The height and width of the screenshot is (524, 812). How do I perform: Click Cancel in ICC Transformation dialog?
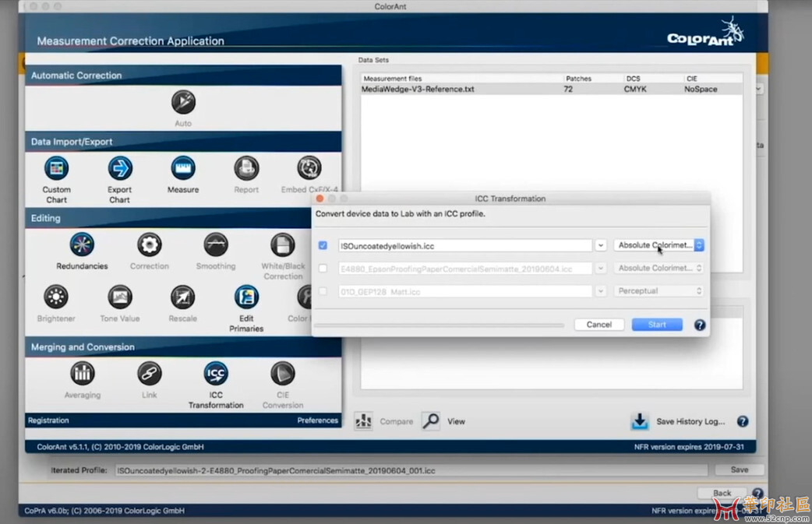point(599,325)
